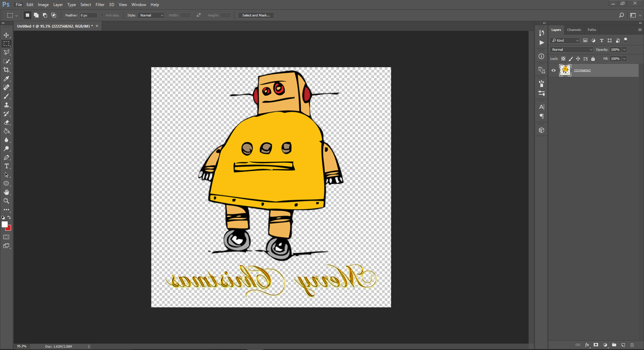Select the Eyedropper tool

pyautogui.click(x=6, y=79)
